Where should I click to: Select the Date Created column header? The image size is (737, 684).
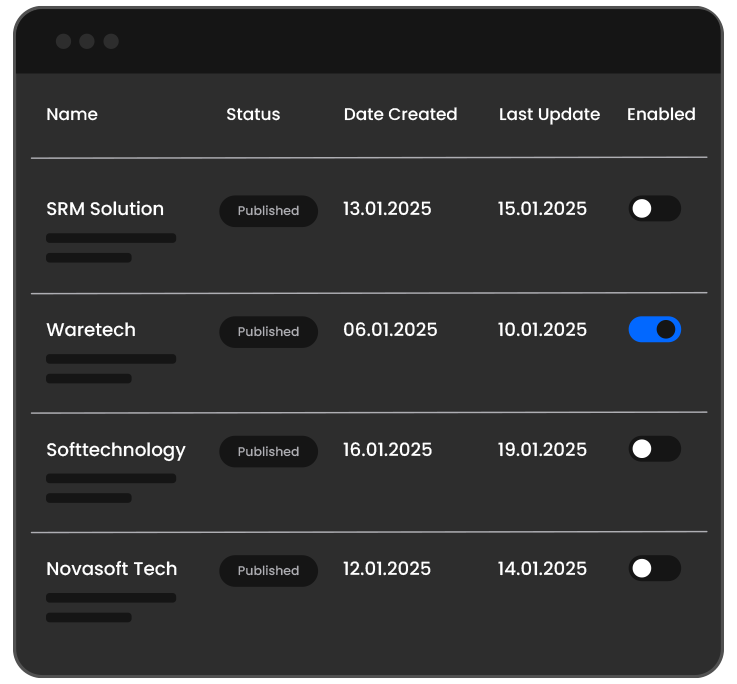click(x=400, y=114)
